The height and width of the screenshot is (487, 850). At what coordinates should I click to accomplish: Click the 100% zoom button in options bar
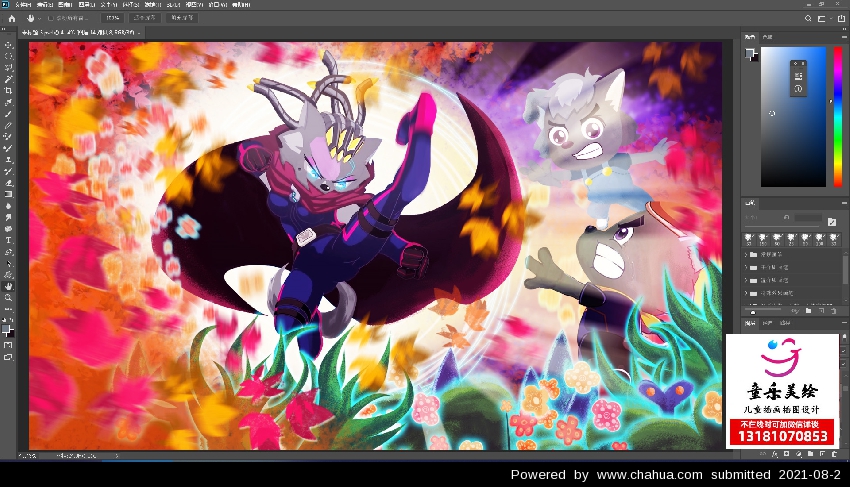(112, 18)
